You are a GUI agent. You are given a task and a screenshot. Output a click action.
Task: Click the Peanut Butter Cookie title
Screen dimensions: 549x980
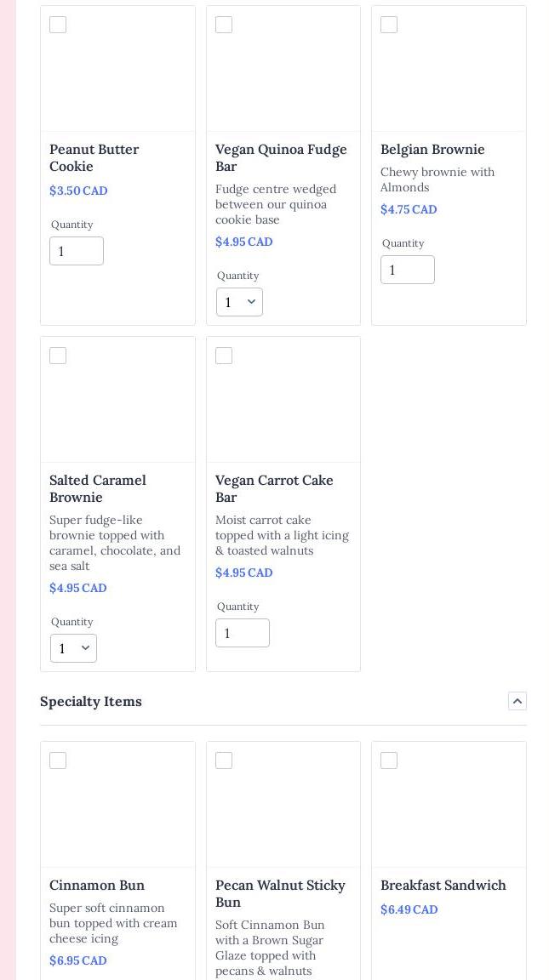(x=94, y=157)
